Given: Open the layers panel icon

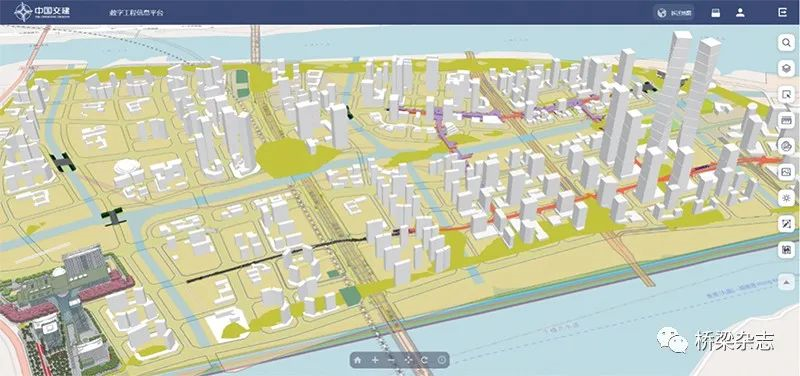Looking at the screenshot, I should pyautogui.click(x=786, y=69).
